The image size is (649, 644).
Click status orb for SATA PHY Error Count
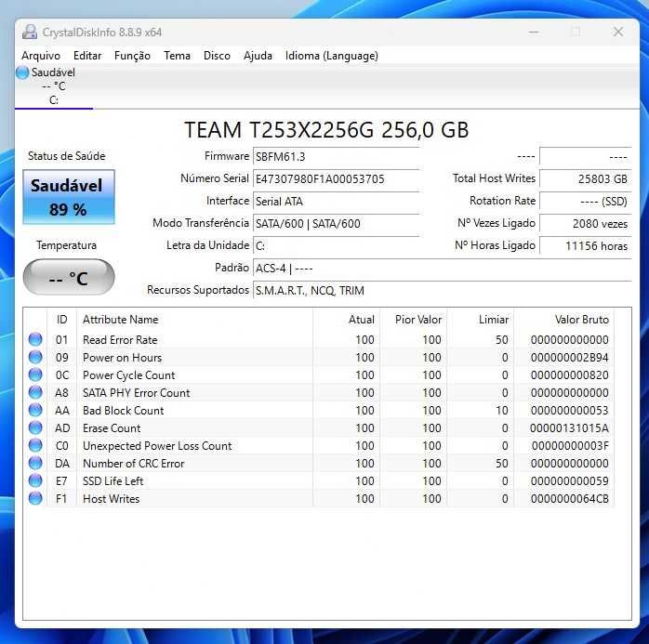click(35, 392)
